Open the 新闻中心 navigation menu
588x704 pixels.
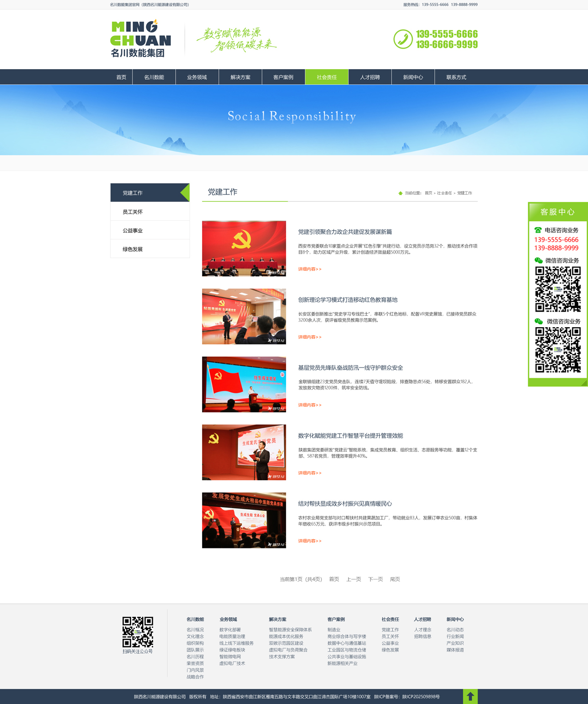413,77
